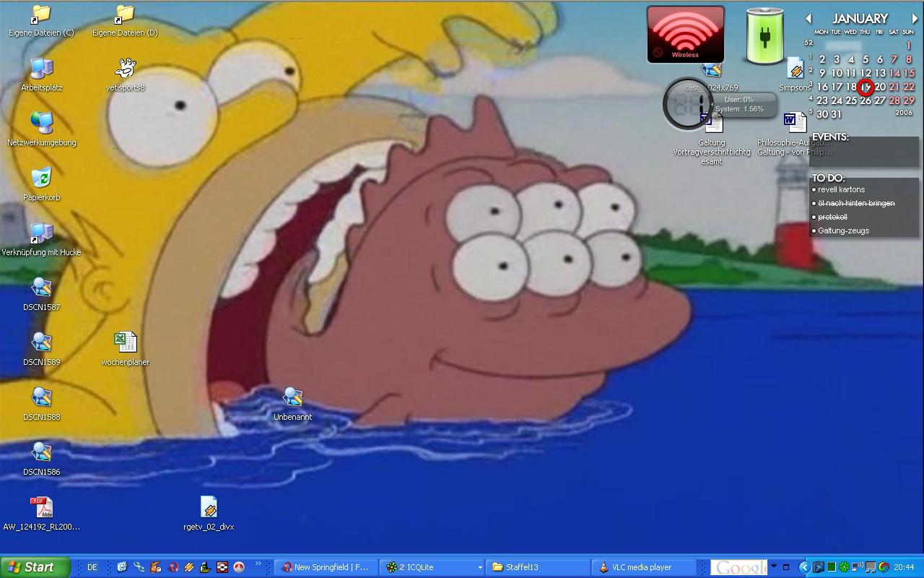Switch to VLC media player window
The image size is (924, 578).
(x=645, y=567)
